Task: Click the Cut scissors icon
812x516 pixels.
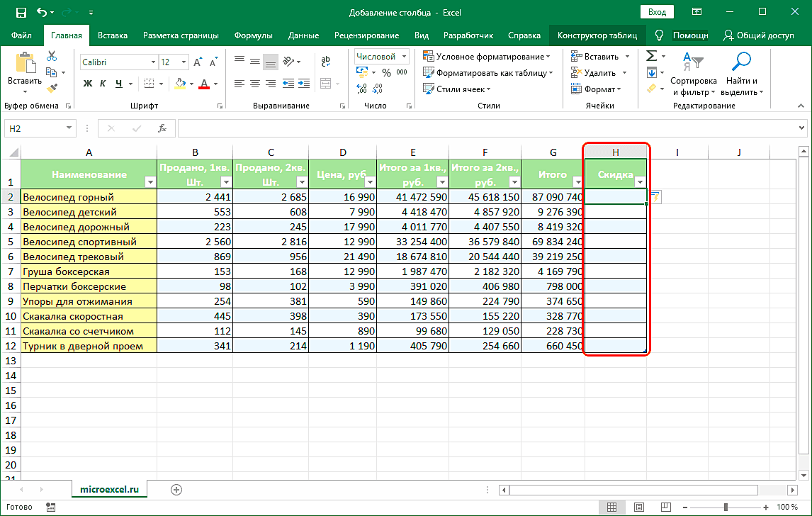Action: click(52, 57)
